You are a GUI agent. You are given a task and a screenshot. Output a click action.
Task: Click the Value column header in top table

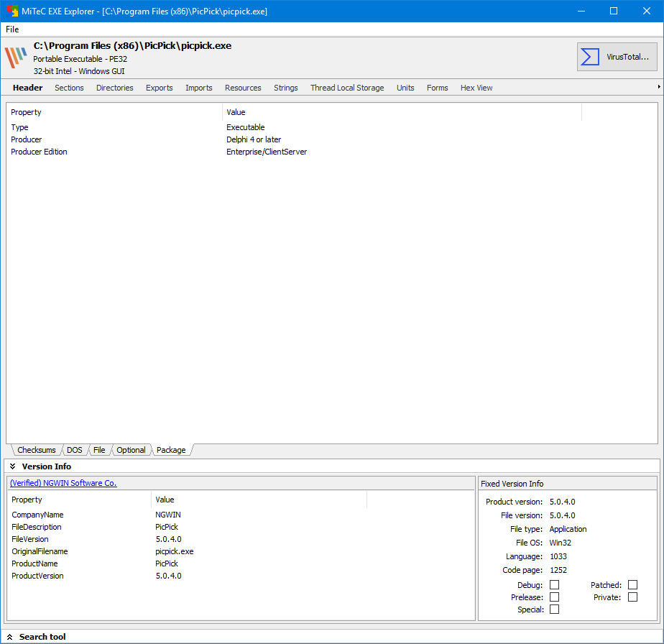coord(402,112)
